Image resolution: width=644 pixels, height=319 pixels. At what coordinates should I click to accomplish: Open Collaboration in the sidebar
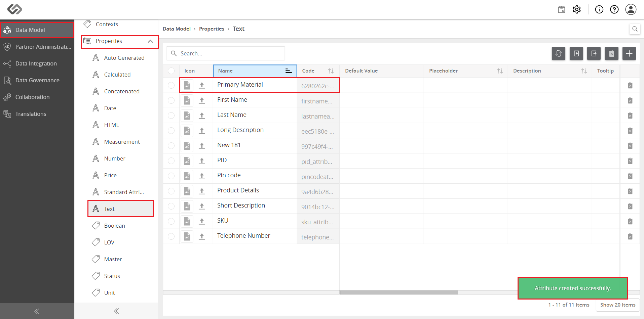pyautogui.click(x=37, y=97)
